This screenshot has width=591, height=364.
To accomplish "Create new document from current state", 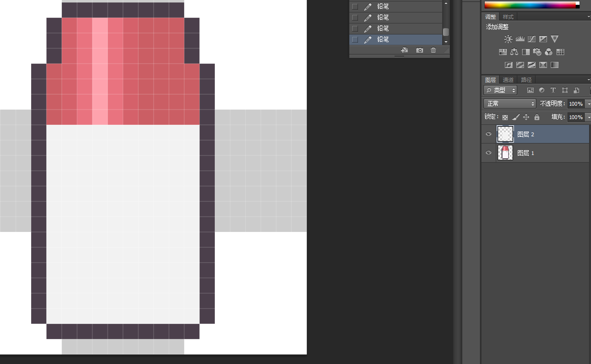I will [x=404, y=50].
